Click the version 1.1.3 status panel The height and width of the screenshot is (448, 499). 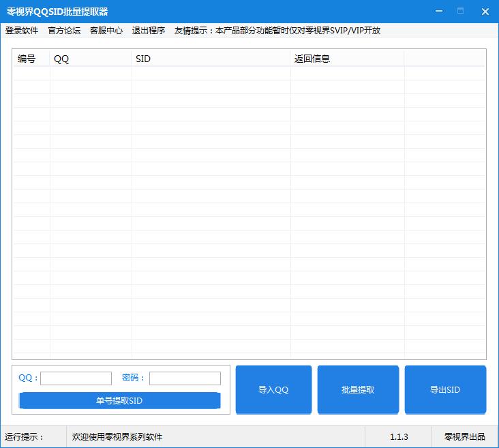pos(399,437)
